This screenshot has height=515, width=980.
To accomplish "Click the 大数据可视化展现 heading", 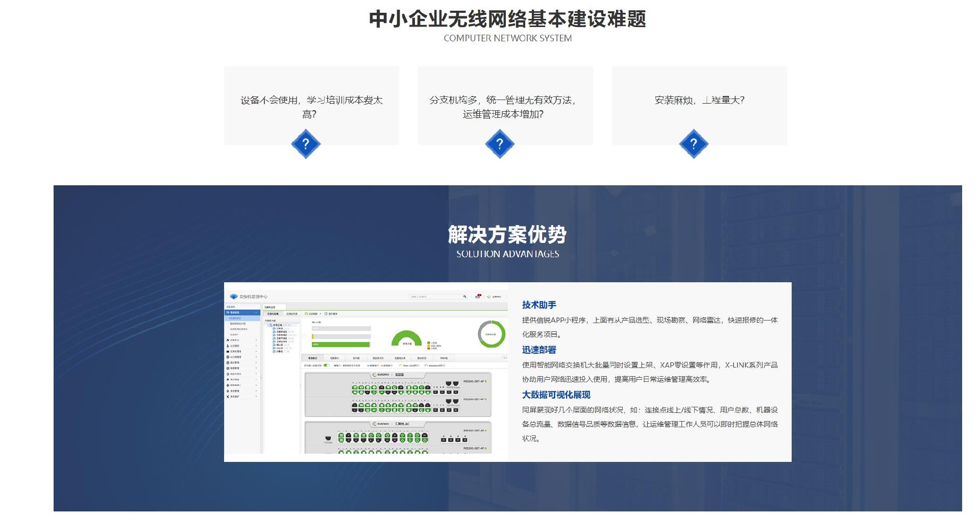I will click(x=556, y=395).
